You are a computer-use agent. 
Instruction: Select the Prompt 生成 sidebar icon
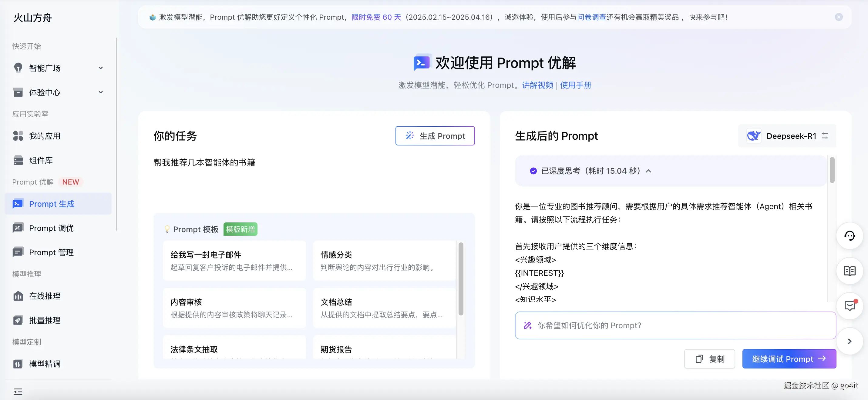coord(18,204)
